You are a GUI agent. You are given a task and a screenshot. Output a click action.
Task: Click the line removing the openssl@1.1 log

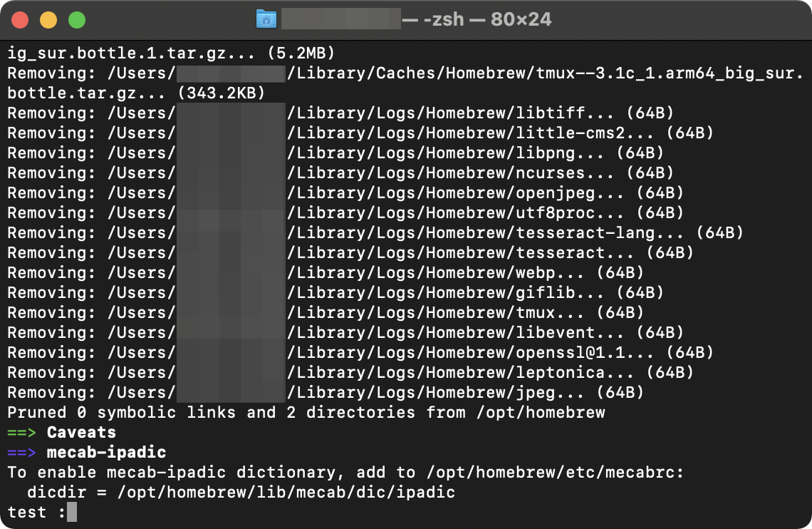point(360,353)
